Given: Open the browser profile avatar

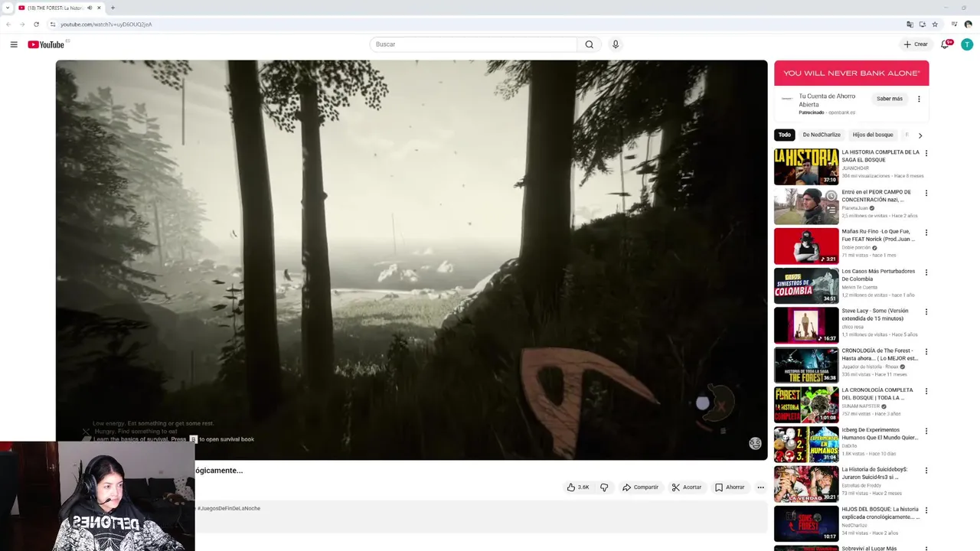Looking at the screenshot, I should tap(969, 24).
